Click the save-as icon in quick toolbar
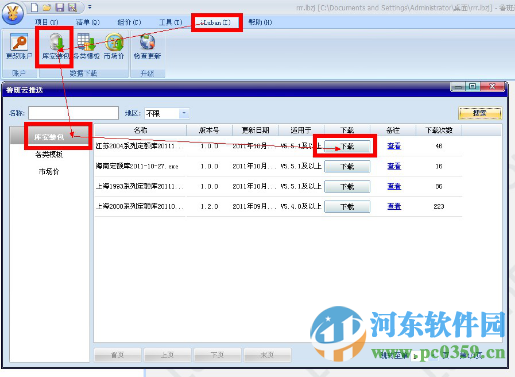The image size is (515, 377). 72,7
